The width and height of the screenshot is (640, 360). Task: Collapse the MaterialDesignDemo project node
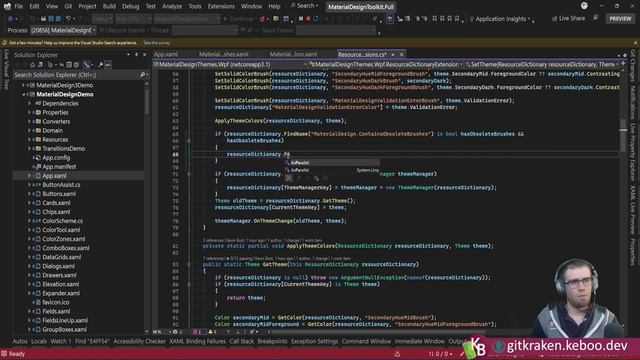23,94
